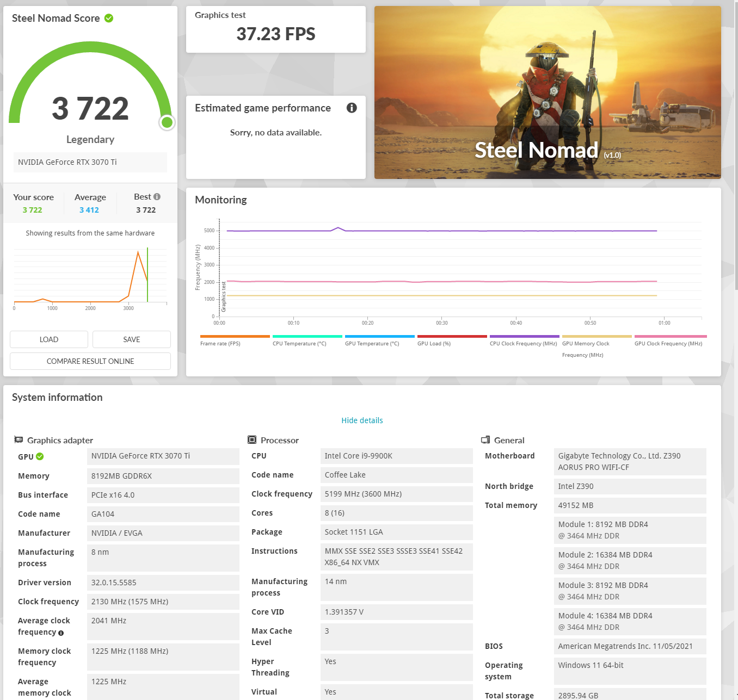Click the Core VID value 1.391357 V
738x700 pixels.
pyautogui.click(x=397, y=612)
